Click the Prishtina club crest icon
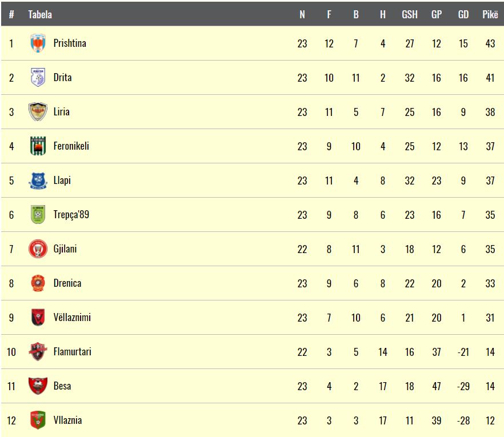 (38, 43)
